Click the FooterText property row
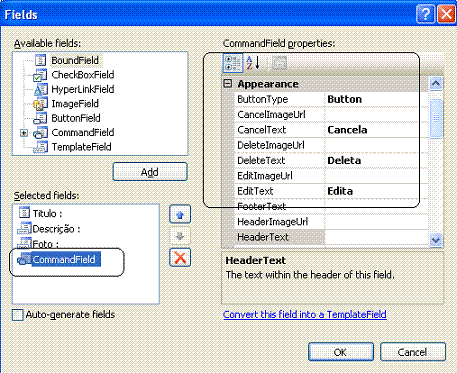457x373 pixels. (x=332, y=207)
